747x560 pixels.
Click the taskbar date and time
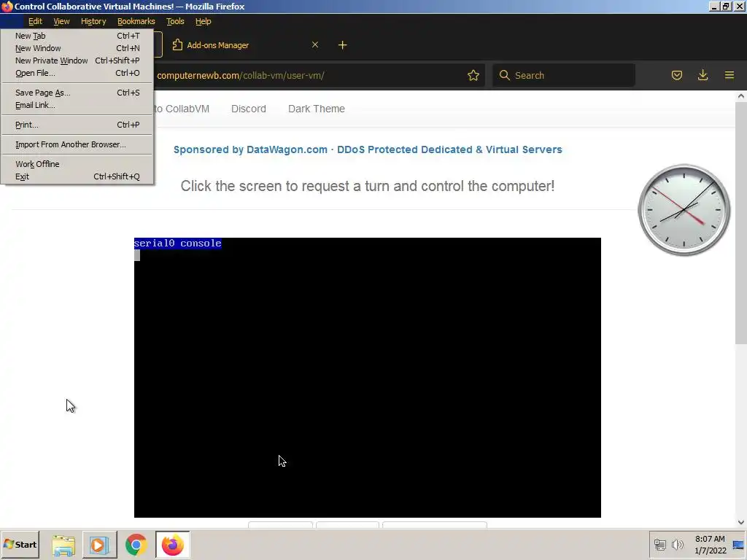pos(710,545)
